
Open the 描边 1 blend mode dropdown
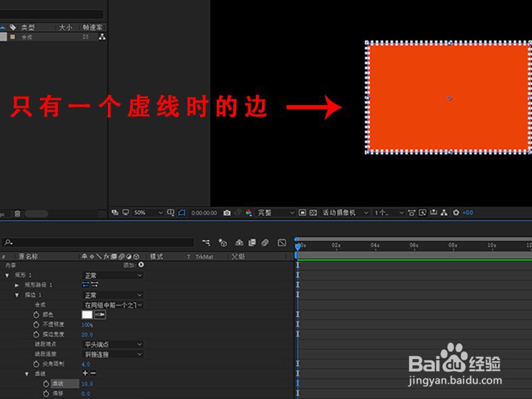point(112,295)
